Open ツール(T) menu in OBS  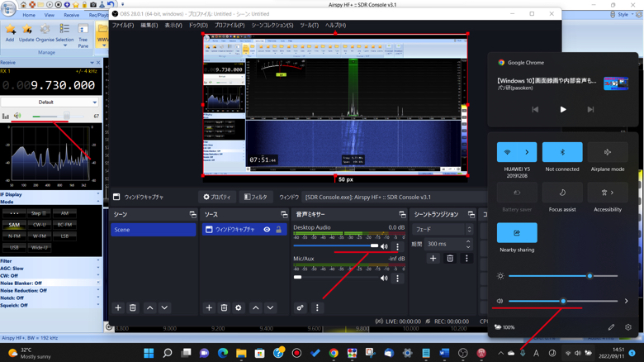coord(310,25)
